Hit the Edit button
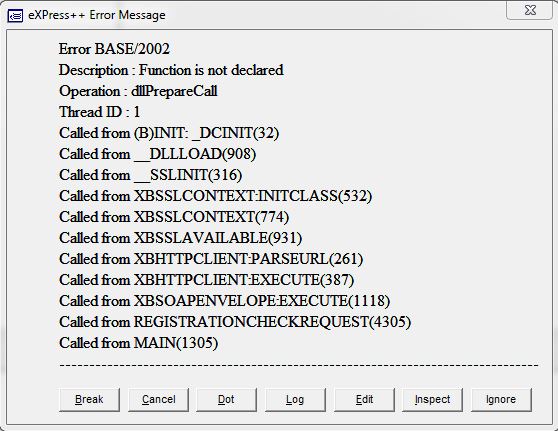The width and height of the screenshot is (558, 431). click(x=364, y=400)
